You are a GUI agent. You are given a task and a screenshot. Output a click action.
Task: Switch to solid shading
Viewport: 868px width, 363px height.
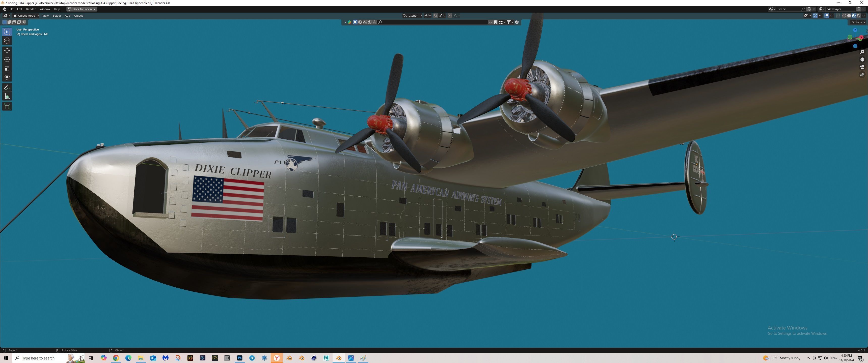tap(849, 15)
